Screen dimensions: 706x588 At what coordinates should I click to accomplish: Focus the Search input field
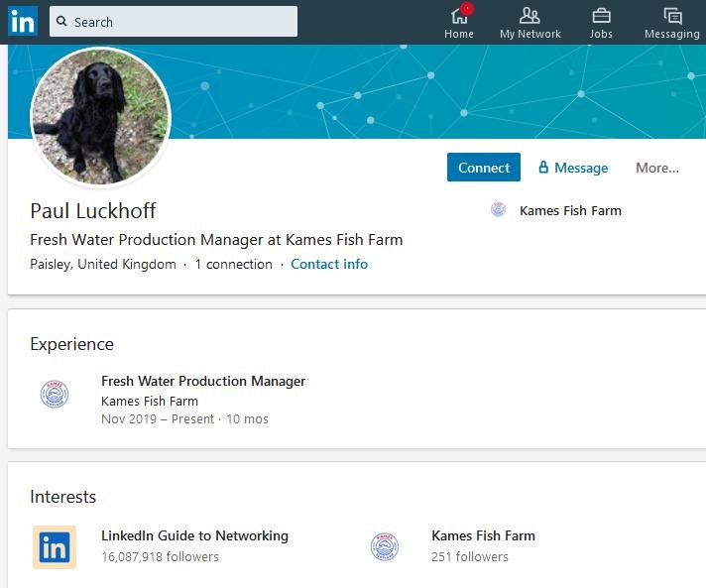tap(174, 22)
